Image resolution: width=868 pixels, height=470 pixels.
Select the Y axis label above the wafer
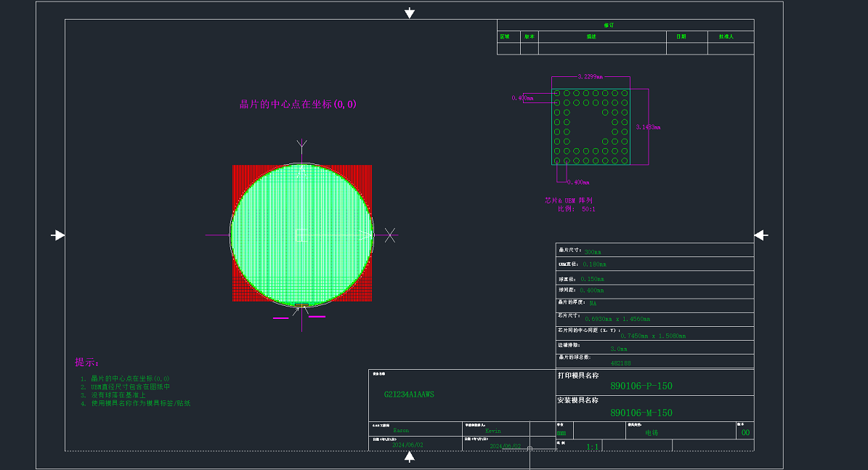point(301,145)
